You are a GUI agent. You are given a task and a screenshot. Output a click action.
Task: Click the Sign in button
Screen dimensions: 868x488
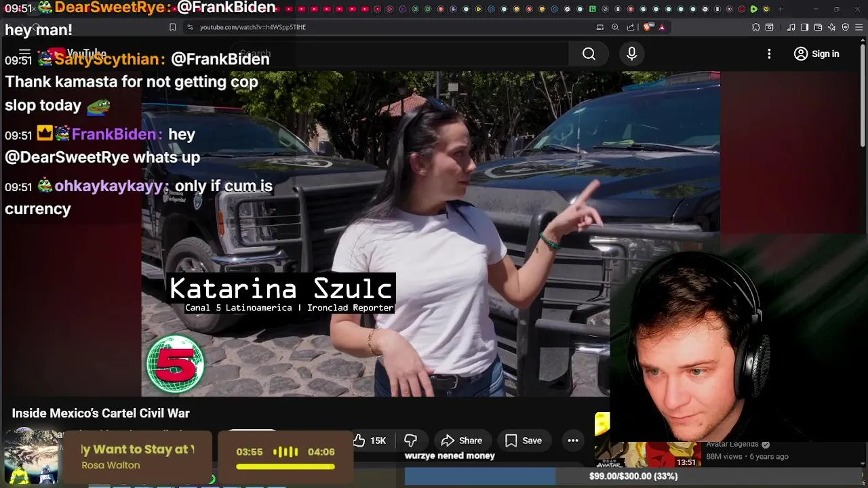point(816,54)
